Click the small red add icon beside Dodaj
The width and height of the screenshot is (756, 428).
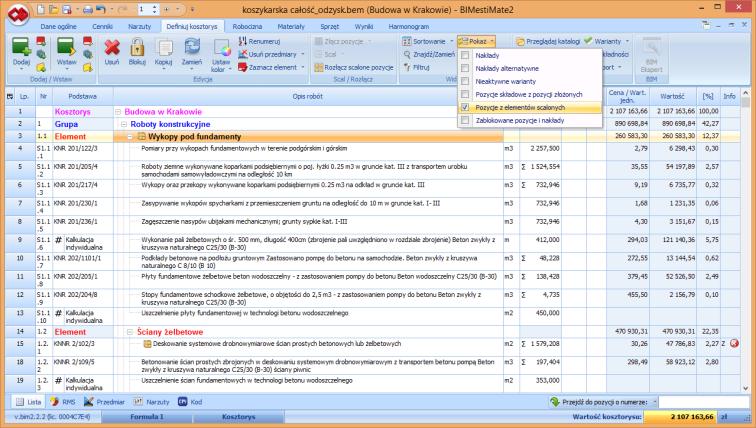41,41
